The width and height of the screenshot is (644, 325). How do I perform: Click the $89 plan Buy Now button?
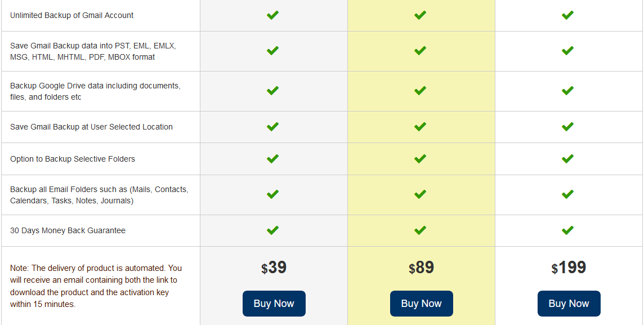[x=422, y=304]
